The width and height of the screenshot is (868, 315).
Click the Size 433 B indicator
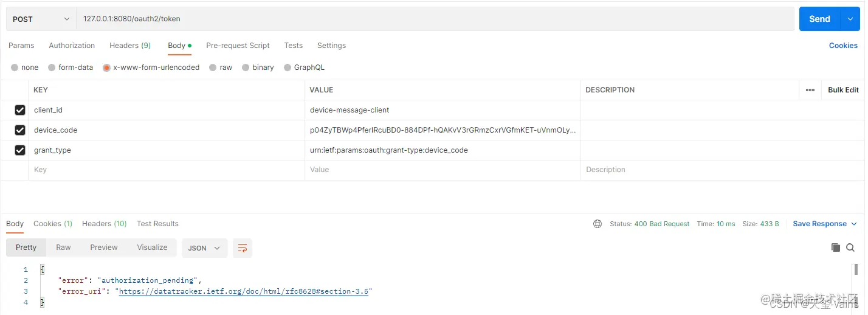[x=760, y=224]
